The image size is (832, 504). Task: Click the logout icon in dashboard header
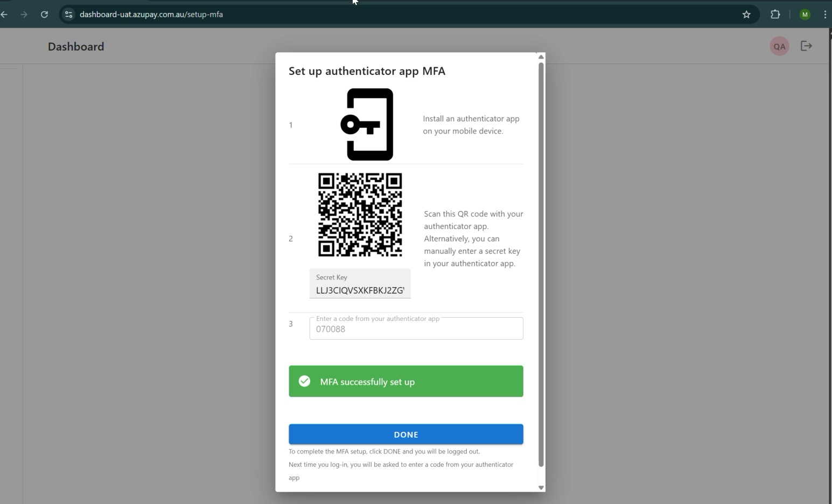coord(806,46)
